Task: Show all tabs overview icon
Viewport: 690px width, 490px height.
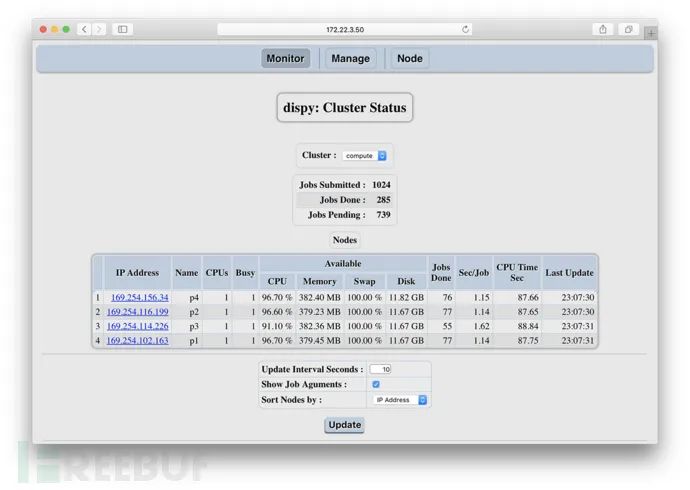Action: pyautogui.click(x=628, y=29)
